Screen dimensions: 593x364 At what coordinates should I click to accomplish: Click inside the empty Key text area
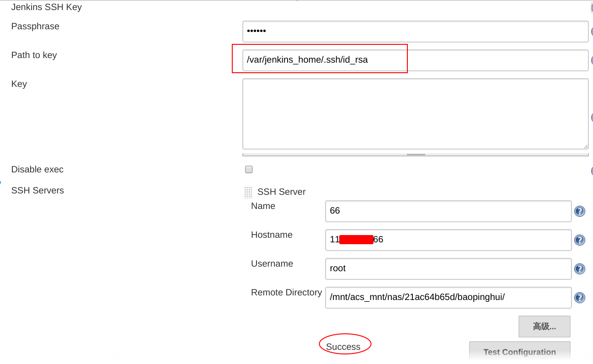(x=415, y=113)
